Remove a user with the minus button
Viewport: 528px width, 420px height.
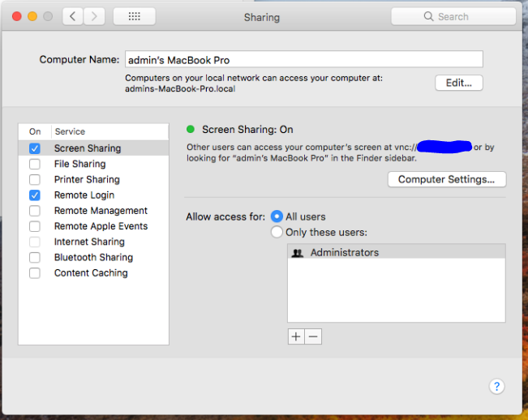(313, 336)
